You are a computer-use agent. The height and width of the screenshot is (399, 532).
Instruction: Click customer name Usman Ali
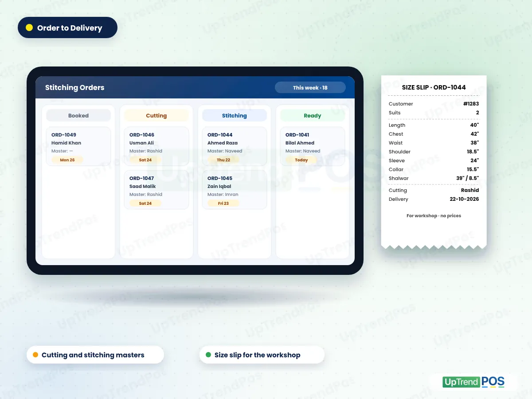pyautogui.click(x=141, y=143)
